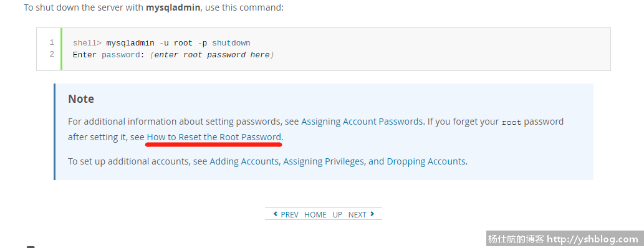
Task: Click the right arrow icon beside NEXT
Action: [x=372, y=214]
